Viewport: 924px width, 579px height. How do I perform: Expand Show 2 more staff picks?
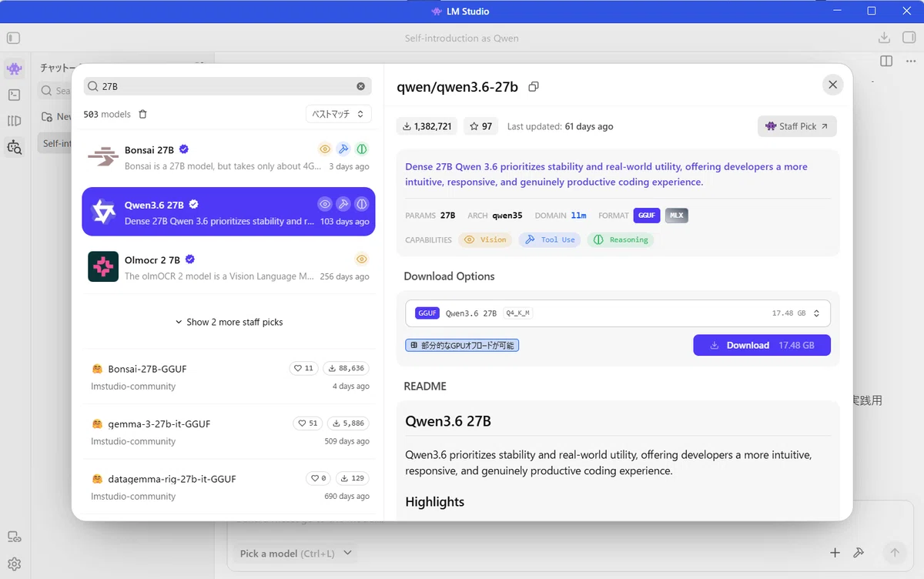[229, 322]
